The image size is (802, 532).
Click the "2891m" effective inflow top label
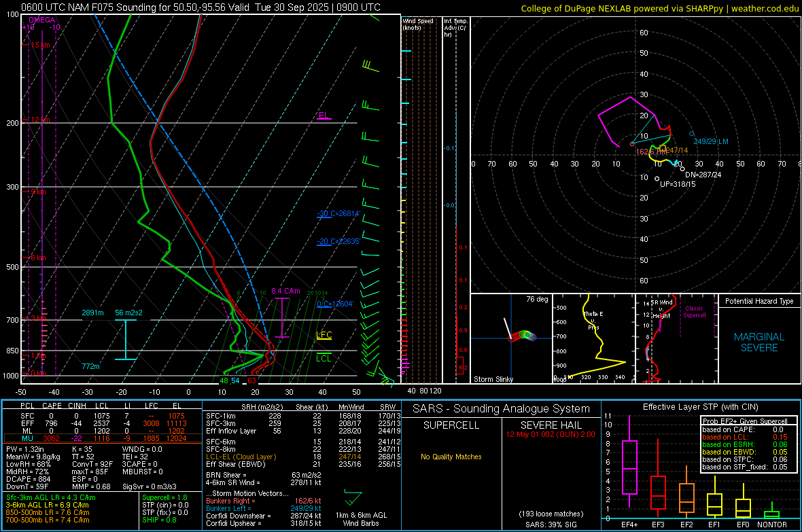(x=92, y=313)
